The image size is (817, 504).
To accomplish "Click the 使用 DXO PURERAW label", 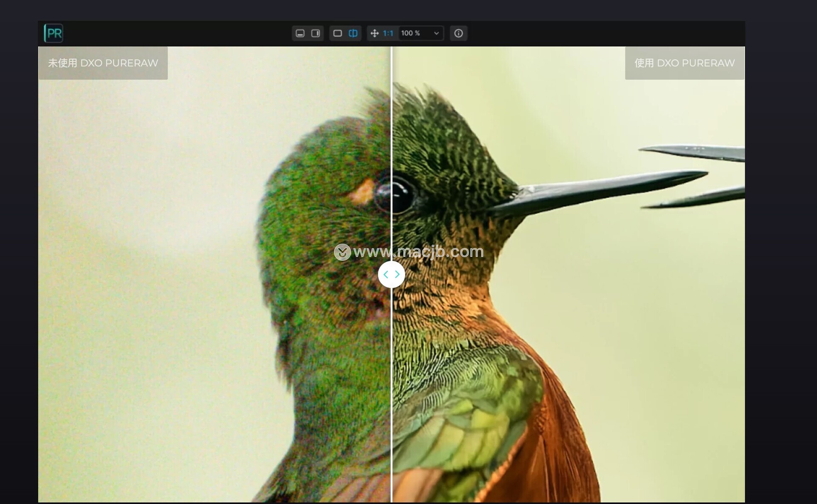I will tap(684, 63).
